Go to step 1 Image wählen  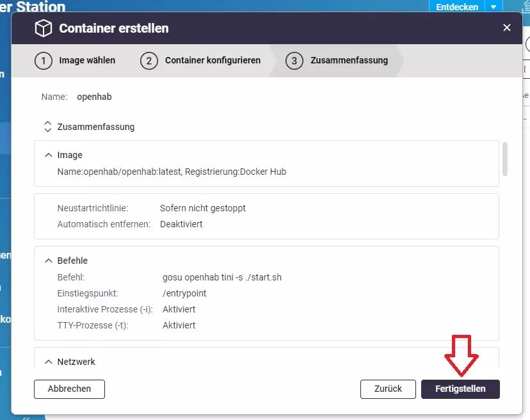75,61
